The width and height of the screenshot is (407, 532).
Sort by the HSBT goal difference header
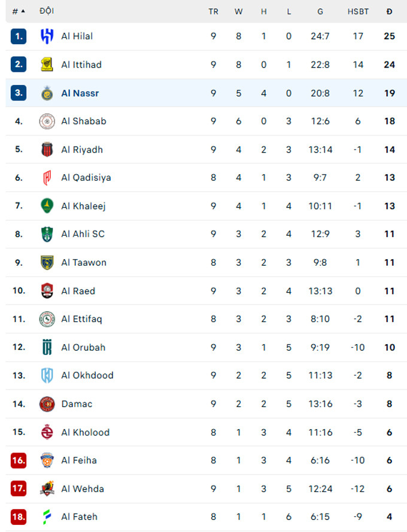tap(358, 11)
